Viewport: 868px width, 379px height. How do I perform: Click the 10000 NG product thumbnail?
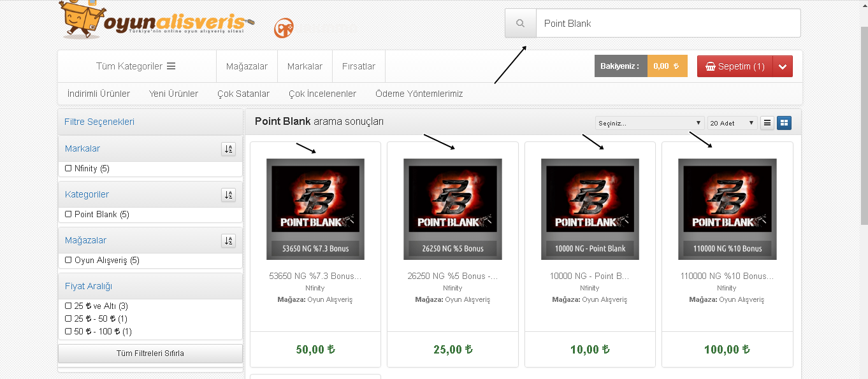[590, 209]
